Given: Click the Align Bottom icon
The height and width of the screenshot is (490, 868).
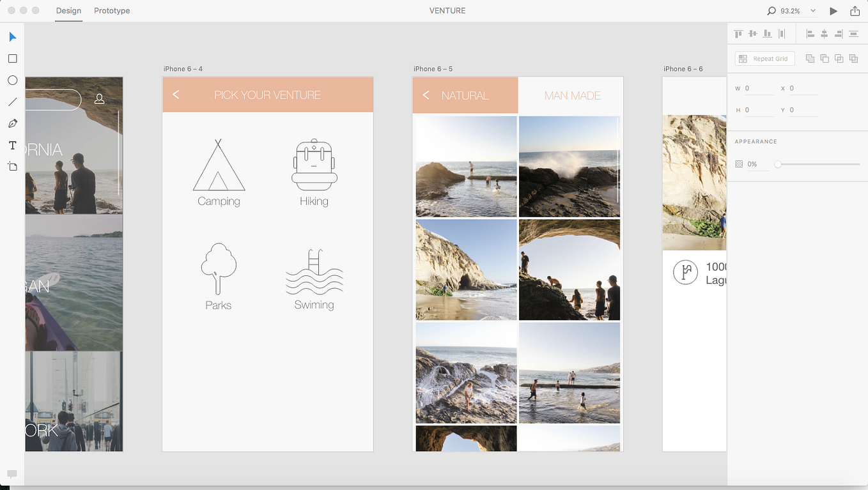Looking at the screenshot, I should click(767, 34).
